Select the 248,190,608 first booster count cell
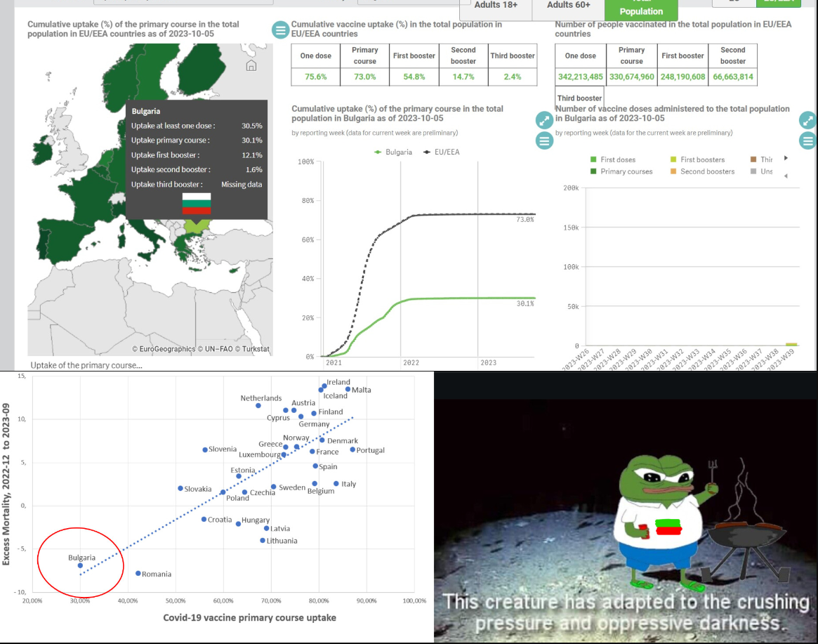Screen dimensions: 818x644 click(682, 77)
